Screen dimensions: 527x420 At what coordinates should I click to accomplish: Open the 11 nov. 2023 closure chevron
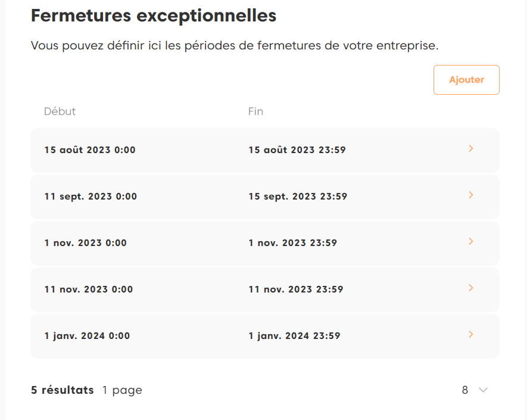[470, 288]
